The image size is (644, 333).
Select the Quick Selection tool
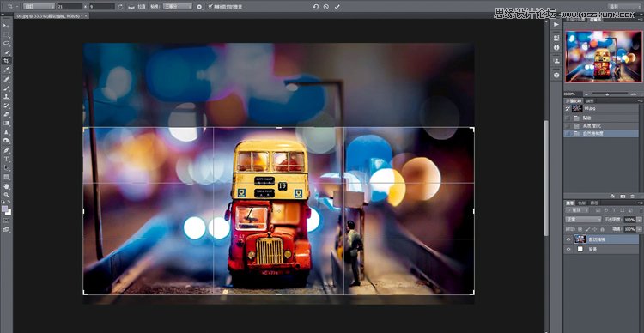[7, 51]
